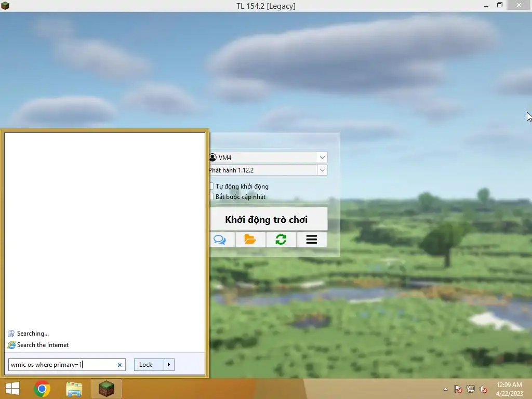Show hidden system tray icons arrow
This screenshot has height=399, width=532.
click(x=445, y=389)
